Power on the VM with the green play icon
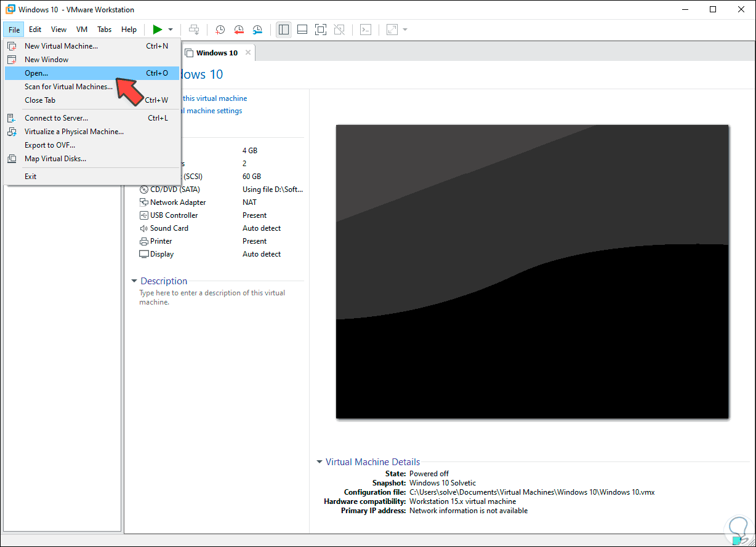The height and width of the screenshot is (547, 756). [158, 30]
